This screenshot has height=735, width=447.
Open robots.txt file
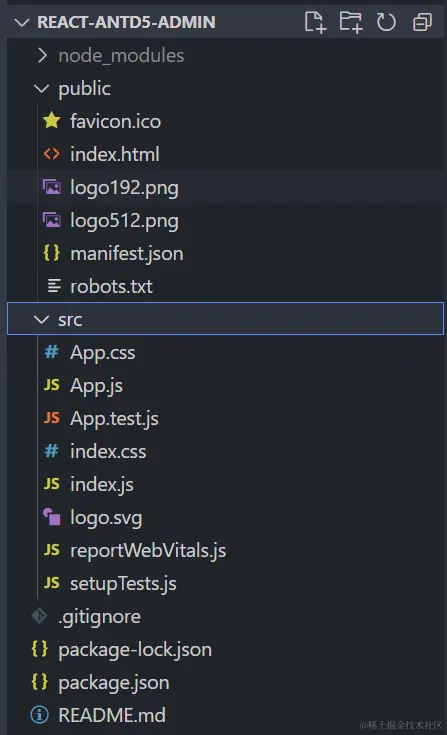pos(112,286)
